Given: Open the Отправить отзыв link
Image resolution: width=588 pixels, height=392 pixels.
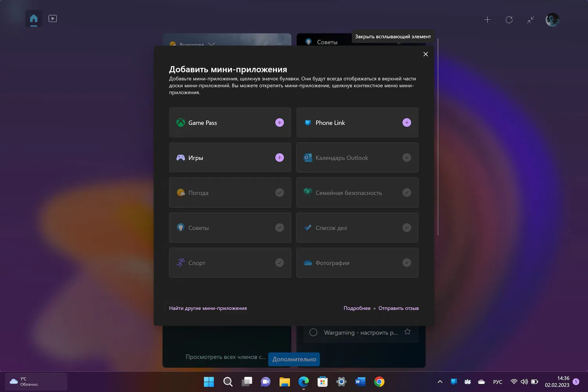Looking at the screenshot, I should (x=398, y=308).
